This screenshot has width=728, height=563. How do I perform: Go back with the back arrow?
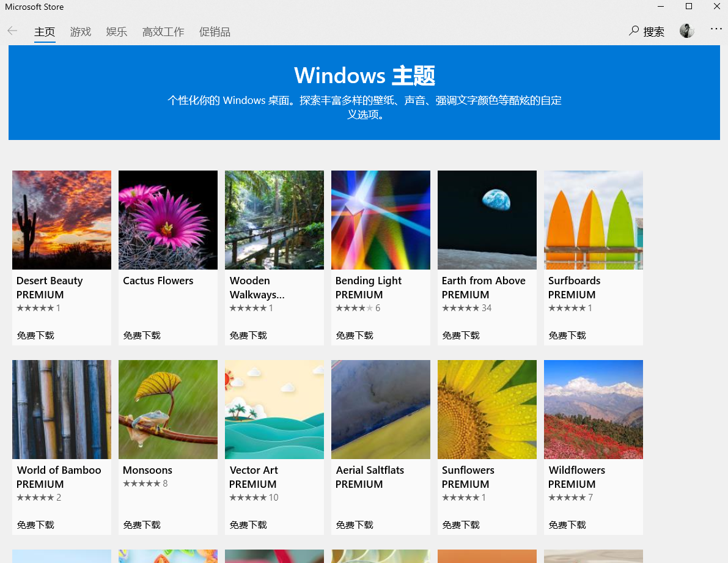click(x=13, y=31)
